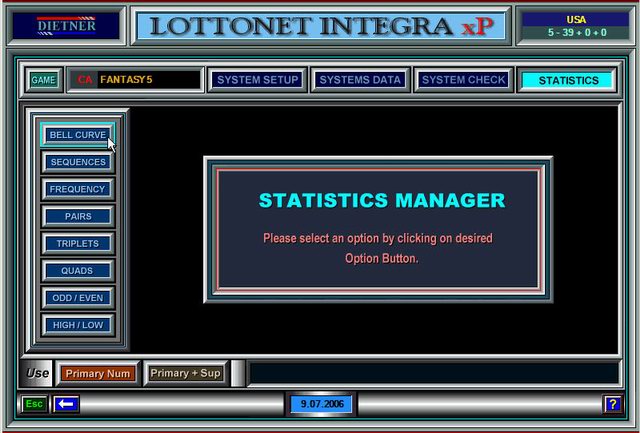Open the Pairs statistics
The width and height of the screenshot is (640, 433).
pos(78,216)
